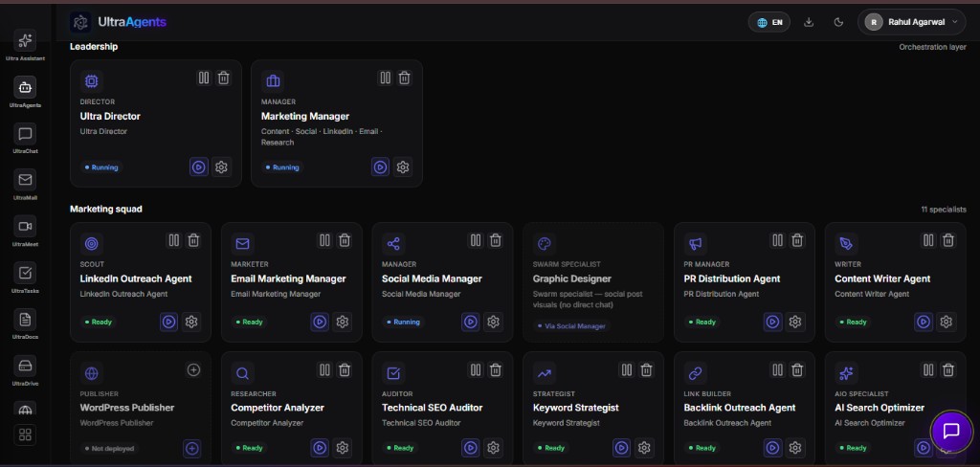Add WordPress Publisher via top plus icon
Screen dimensions: 980x467
pyautogui.click(x=193, y=370)
